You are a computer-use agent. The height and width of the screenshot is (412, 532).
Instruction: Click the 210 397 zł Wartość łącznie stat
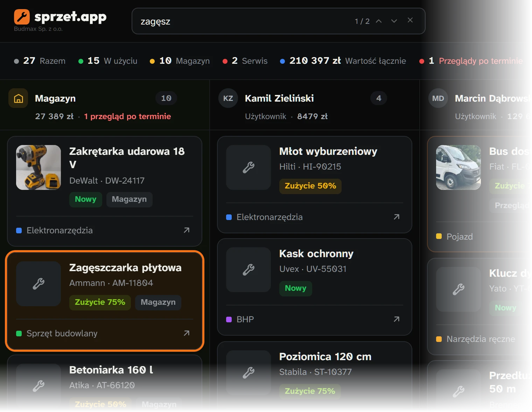[x=343, y=61]
